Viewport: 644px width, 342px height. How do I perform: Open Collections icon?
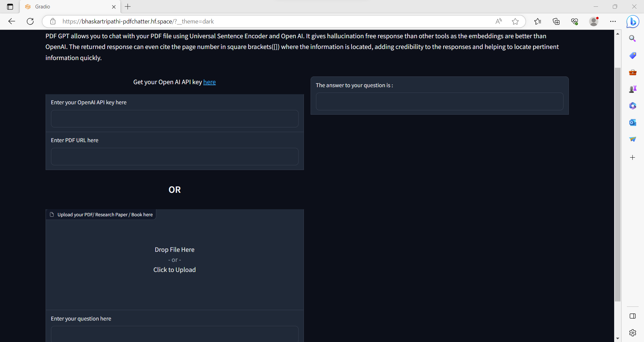(556, 21)
